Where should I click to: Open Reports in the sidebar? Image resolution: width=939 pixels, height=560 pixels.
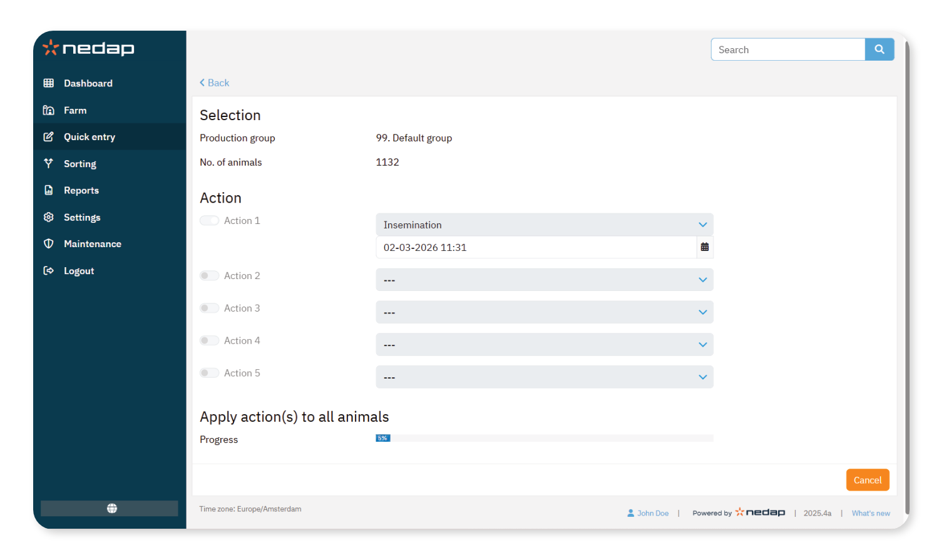coord(81,190)
